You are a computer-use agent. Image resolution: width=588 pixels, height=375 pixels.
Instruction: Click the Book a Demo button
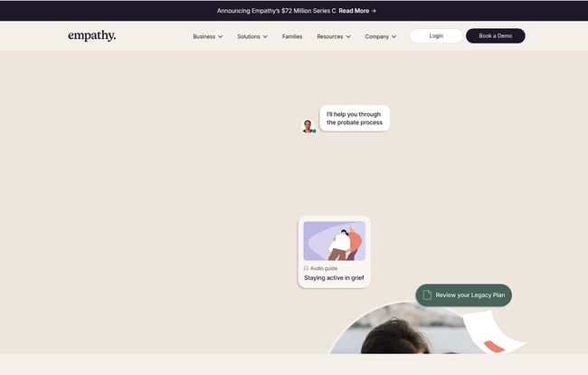(x=496, y=36)
